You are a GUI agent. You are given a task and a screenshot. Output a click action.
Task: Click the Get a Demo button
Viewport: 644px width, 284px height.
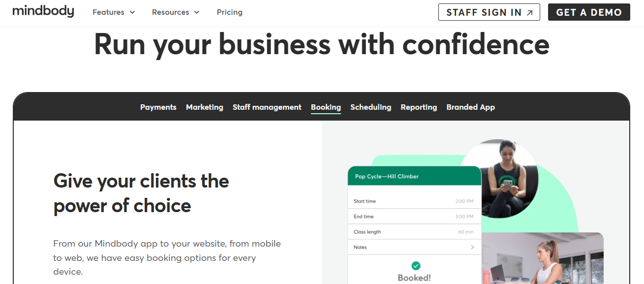click(x=589, y=12)
